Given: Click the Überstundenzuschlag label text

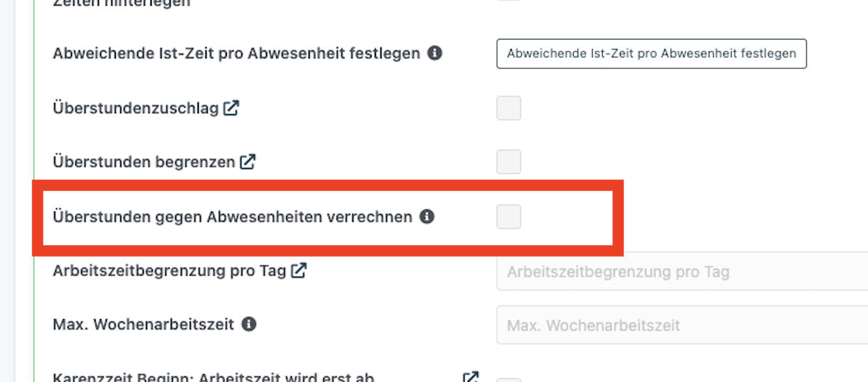Looking at the screenshot, I should pos(136,108).
